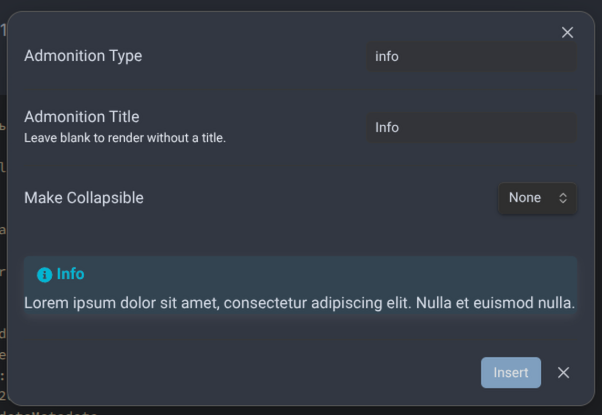The width and height of the screenshot is (602, 415).
Task: Click the "Make Collapsible" label
Action: click(84, 198)
